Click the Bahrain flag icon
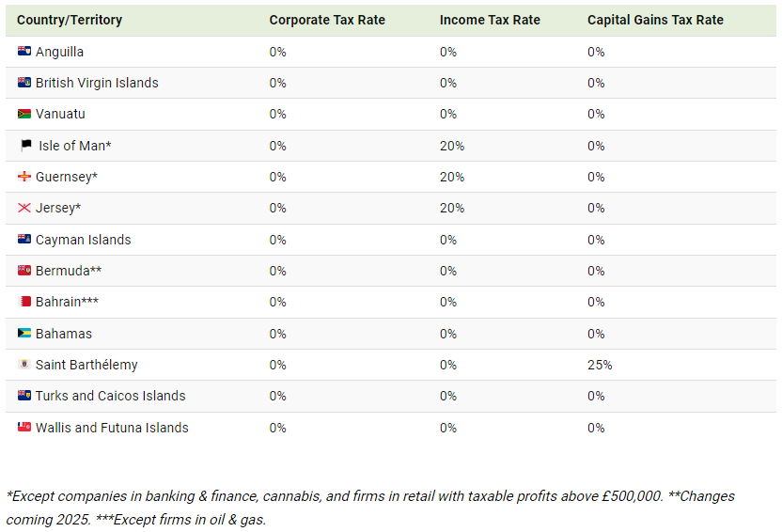Image resolution: width=782 pixels, height=532 pixels. coord(24,302)
